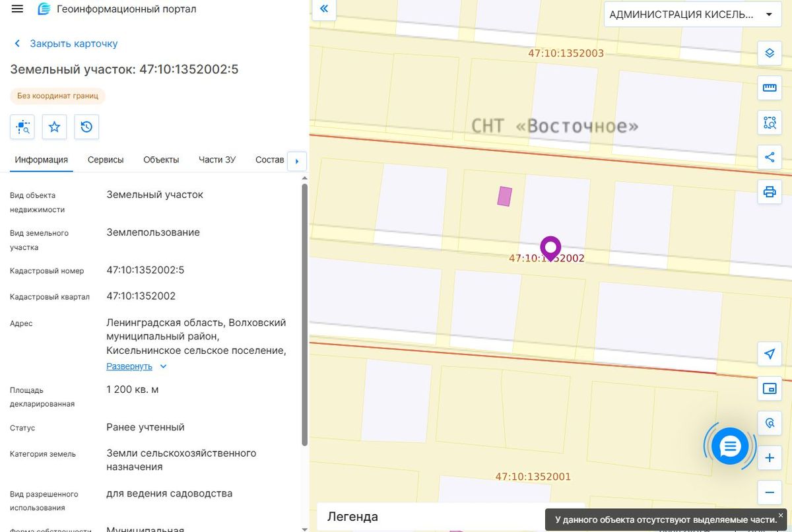The width and height of the screenshot is (792, 532).
Task: Zoom in on the map
Action: click(770, 458)
